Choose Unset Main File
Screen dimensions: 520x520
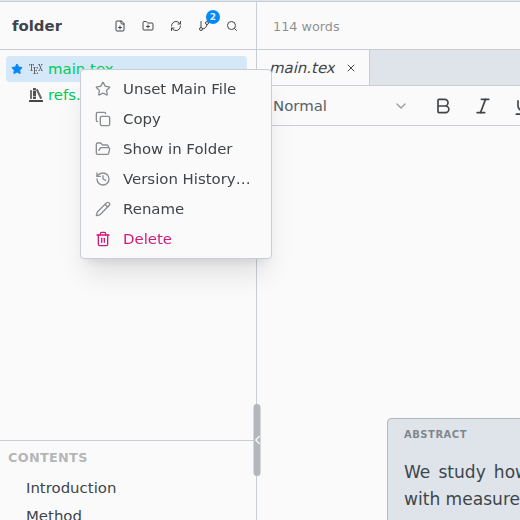click(x=176, y=89)
